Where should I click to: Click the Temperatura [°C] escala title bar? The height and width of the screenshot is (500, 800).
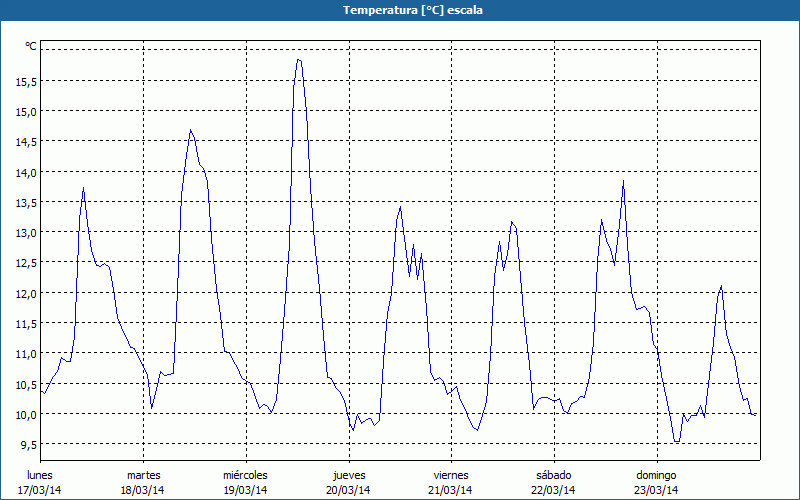(400, 10)
